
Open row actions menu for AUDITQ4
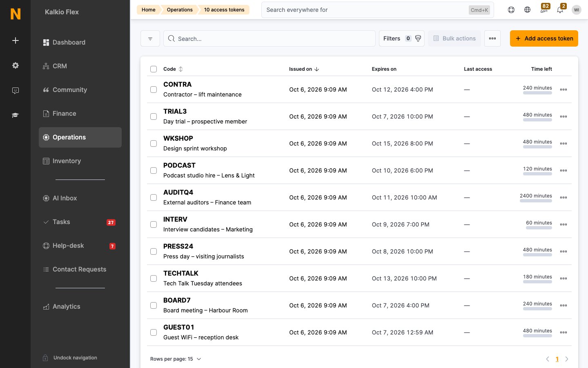[563, 197]
